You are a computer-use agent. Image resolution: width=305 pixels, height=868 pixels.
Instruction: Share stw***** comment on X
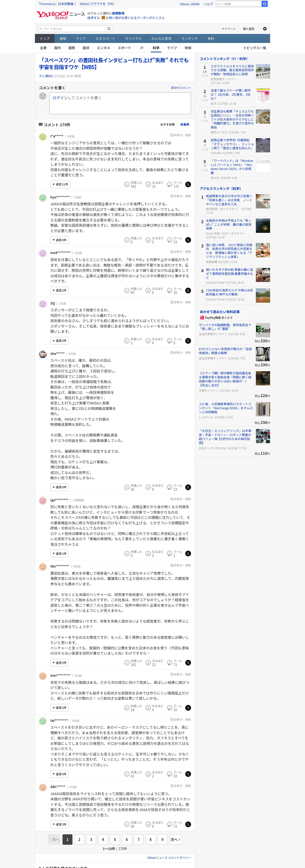pyautogui.click(x=188, y=487)
